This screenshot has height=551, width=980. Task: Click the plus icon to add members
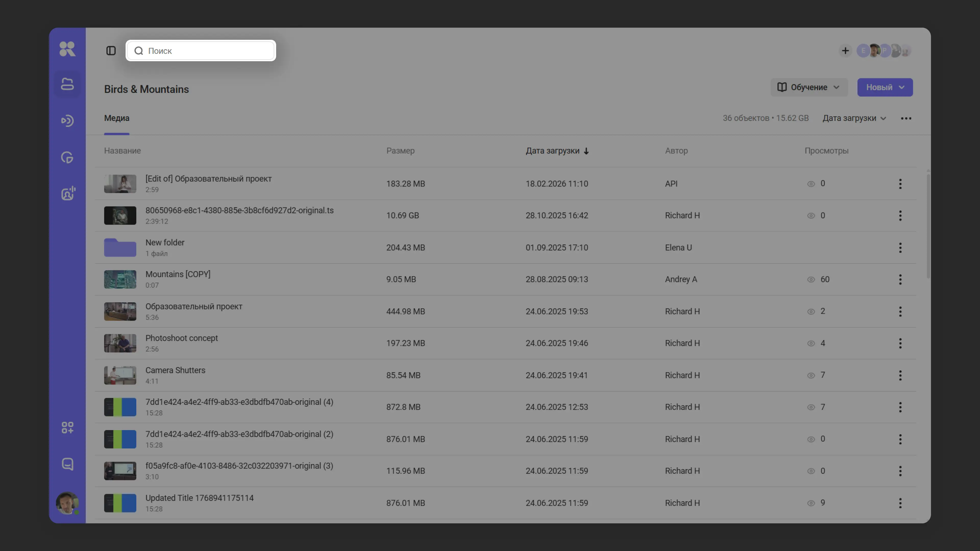[x=845, y=51]
